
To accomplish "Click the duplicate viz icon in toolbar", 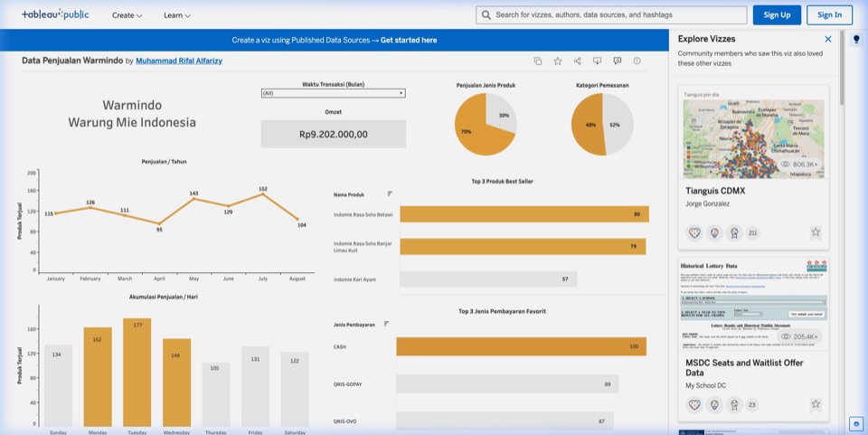I will point(537,61).
